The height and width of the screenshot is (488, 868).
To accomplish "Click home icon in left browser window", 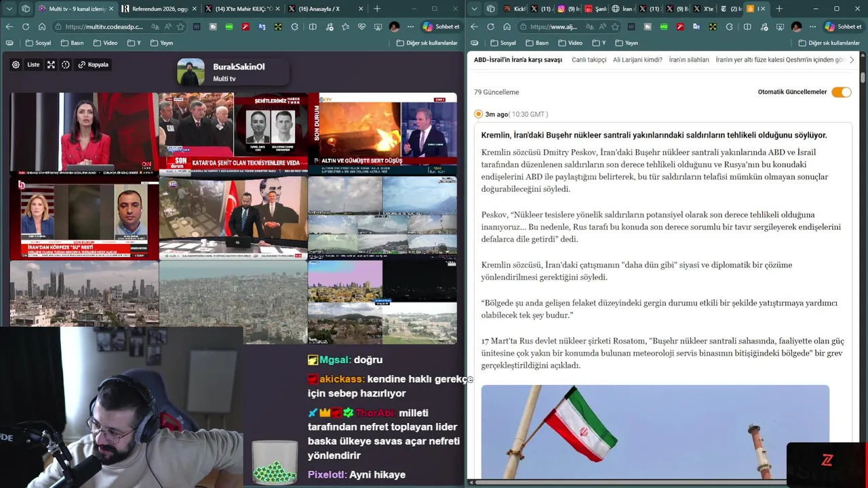I will [x=41, y=26].
